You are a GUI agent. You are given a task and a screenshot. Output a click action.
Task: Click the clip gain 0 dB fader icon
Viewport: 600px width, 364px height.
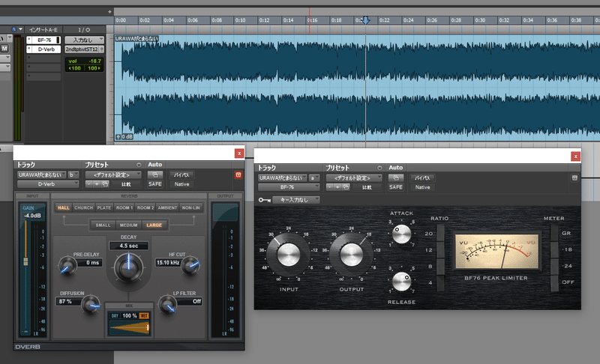tap(118, 136)
